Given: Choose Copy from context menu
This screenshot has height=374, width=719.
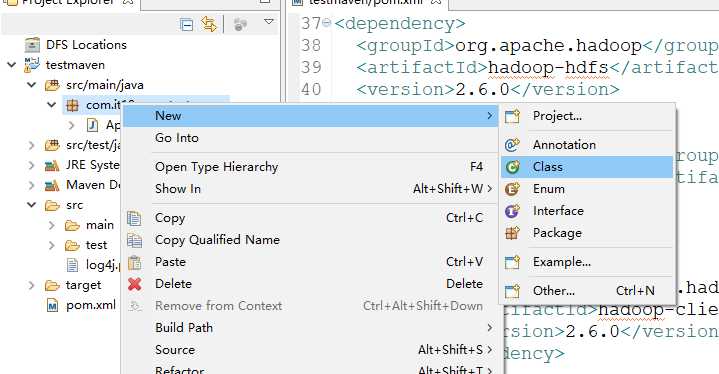Looking at the screenshot, I should [310, 218].
